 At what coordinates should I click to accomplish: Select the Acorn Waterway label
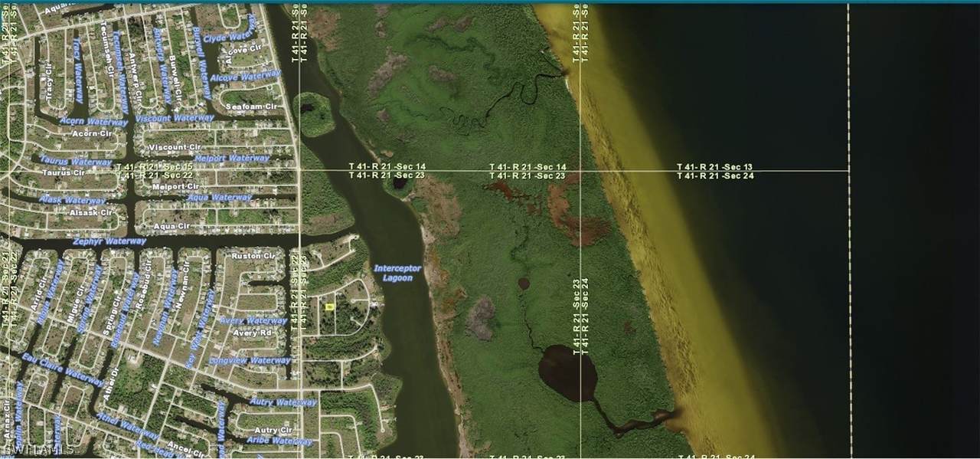(93, 122)
